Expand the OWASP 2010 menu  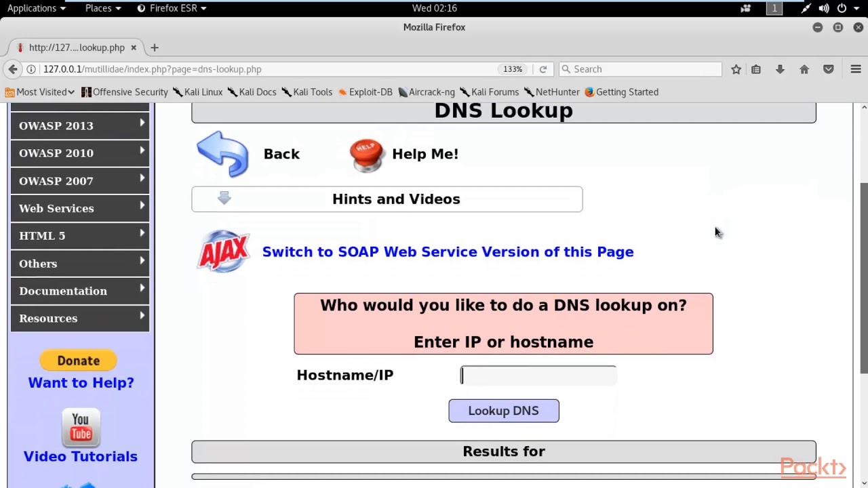(x=80, y=153)
